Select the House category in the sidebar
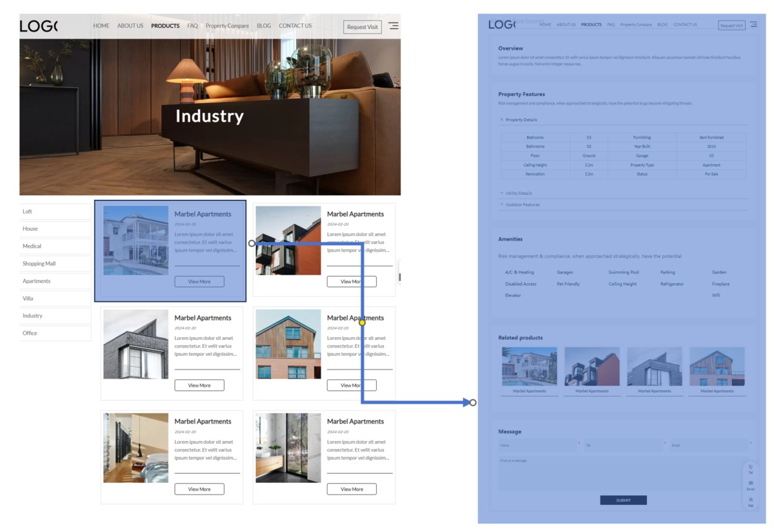The height and width of the screenshot is (532, 774). [x=55, y=229]
